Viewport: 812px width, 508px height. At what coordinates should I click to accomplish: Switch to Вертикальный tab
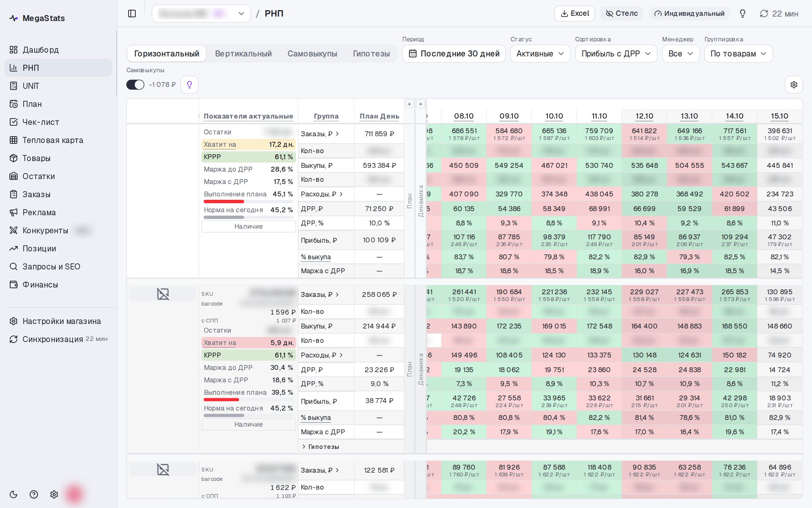coord(243,53)
